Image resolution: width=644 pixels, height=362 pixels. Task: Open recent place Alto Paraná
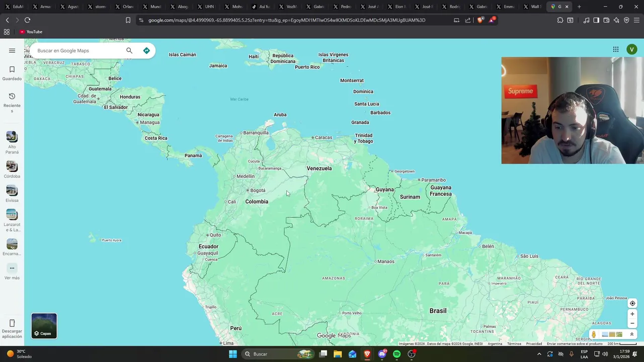point(12,142)
